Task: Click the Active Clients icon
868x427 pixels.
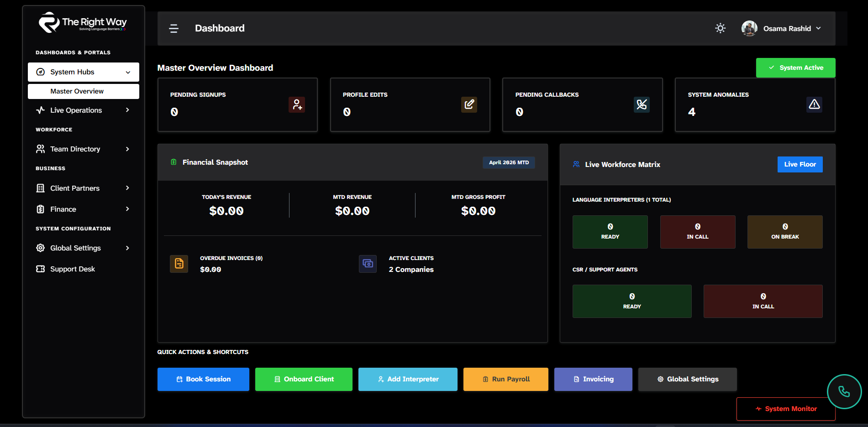Action: (368, 264)
